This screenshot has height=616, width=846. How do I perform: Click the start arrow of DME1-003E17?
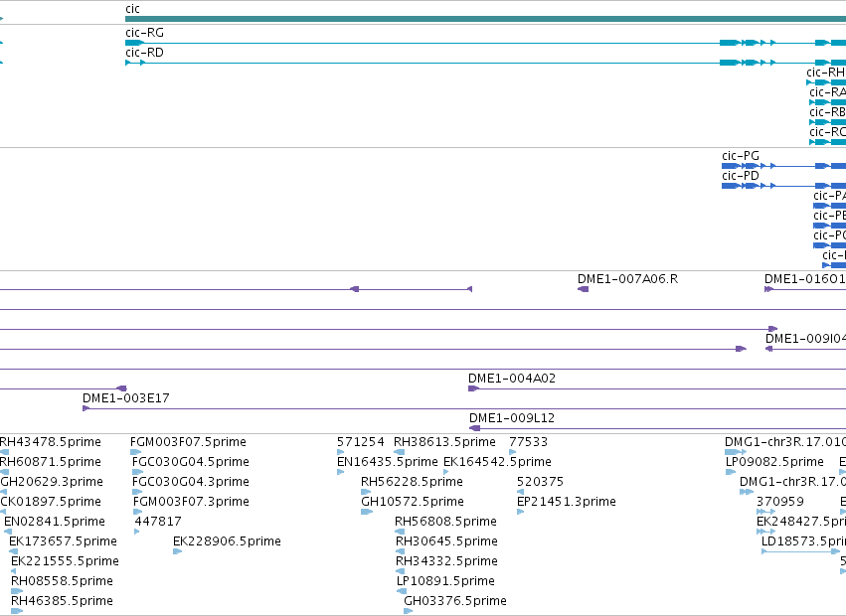85,408
